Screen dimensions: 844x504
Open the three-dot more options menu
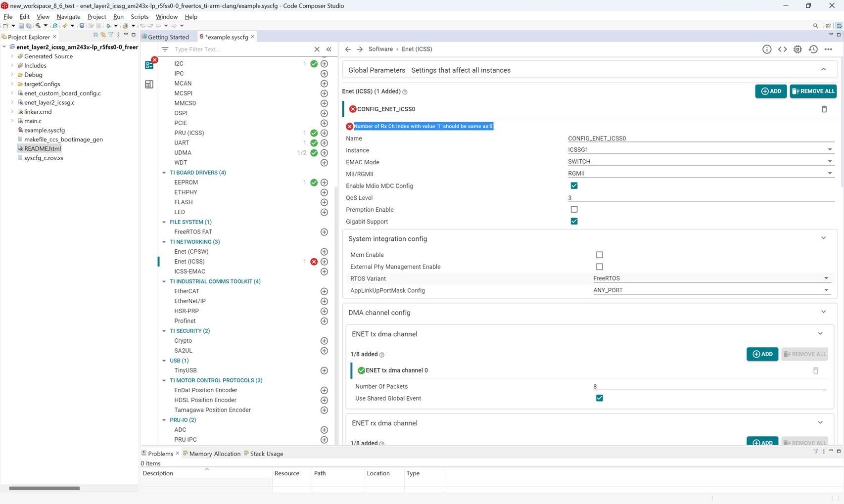[828, 49]
